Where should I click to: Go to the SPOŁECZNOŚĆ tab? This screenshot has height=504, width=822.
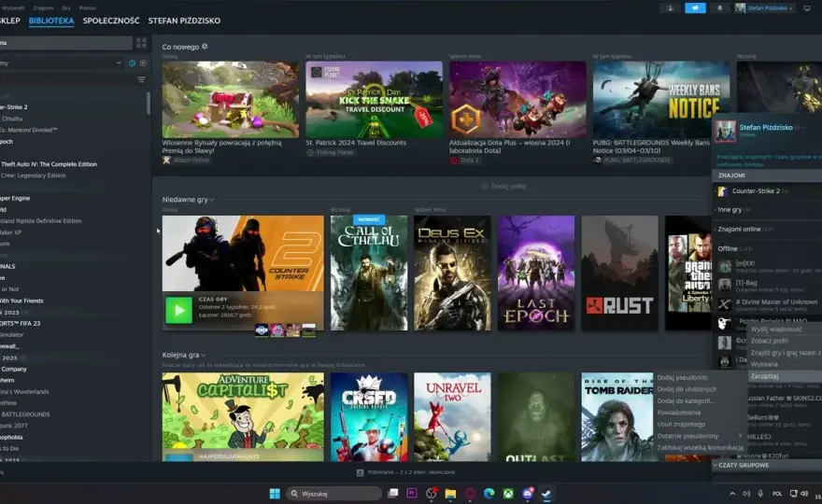coord(111,21)
